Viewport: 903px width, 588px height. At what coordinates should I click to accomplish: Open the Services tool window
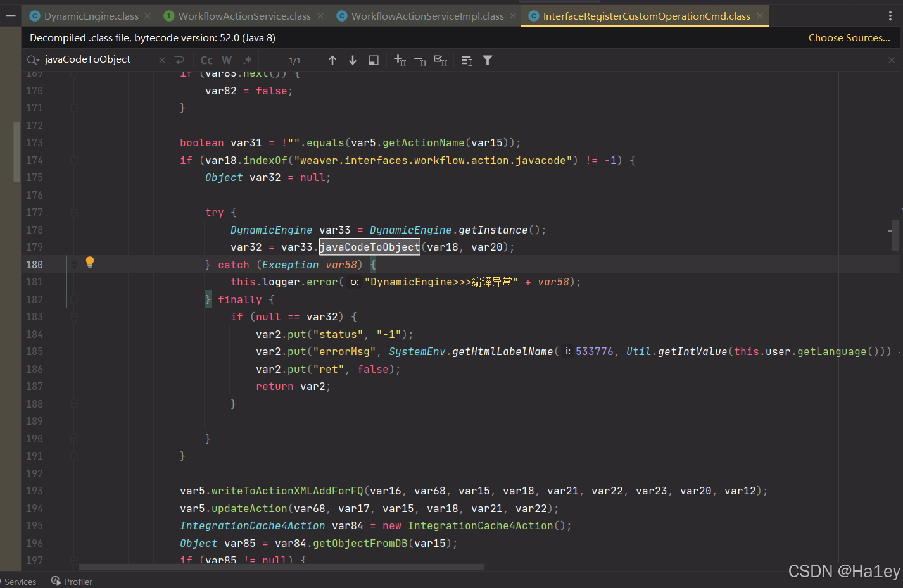[x=20, y=582]
